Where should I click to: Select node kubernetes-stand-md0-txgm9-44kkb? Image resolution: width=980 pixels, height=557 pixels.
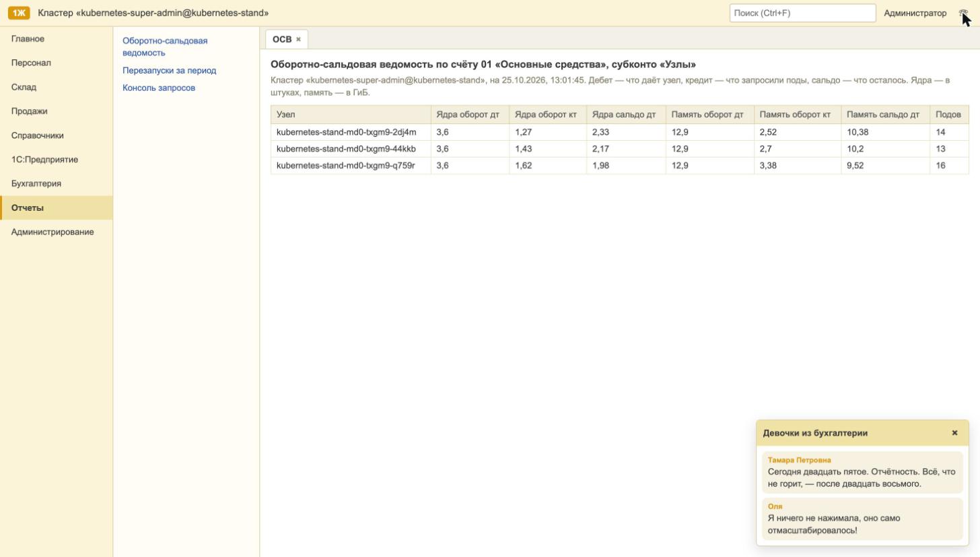tap(351, 149)
